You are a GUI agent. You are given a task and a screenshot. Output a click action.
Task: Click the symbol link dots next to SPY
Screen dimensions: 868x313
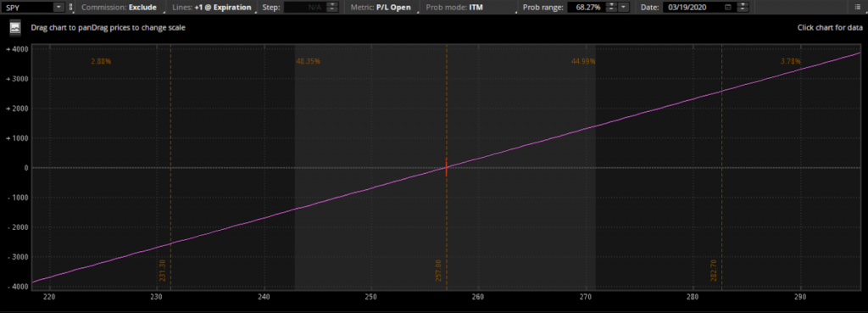pyautogui.click(x=71, y=7)
